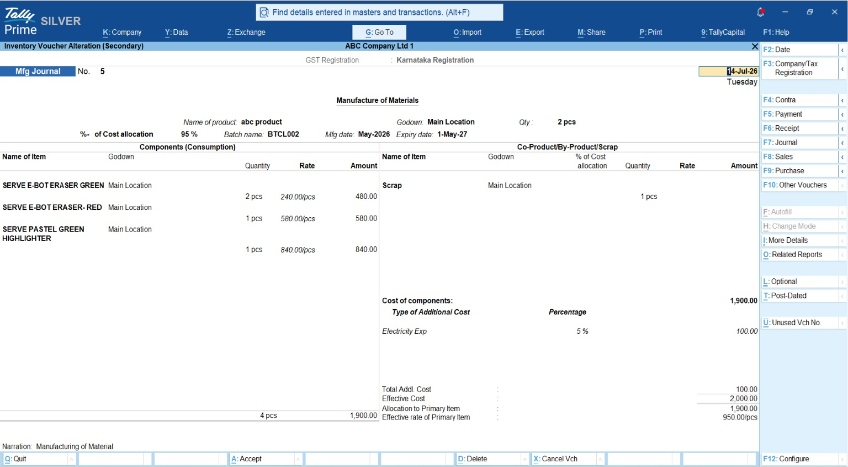848x467 pixels.
Task: Click the Scrap co-product item
Action: point(392,185)
